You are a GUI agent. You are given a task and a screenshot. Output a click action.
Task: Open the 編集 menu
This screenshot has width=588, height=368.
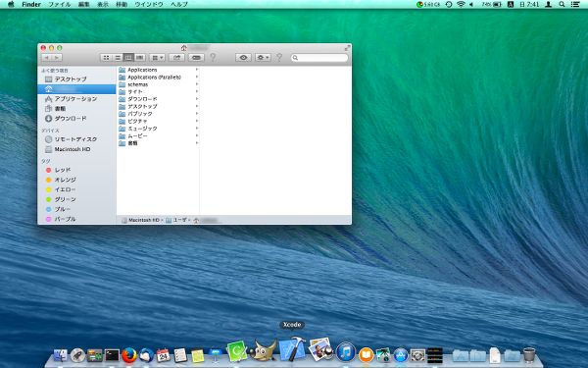[83, 5]
